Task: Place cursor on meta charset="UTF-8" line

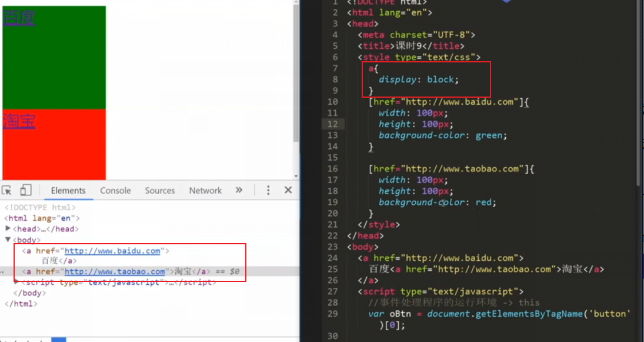Action: click(x=416, y=35)
